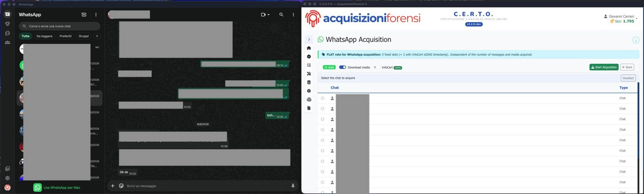
Task: Click the WhatsApp Acquisition page title
Action: 358,39
